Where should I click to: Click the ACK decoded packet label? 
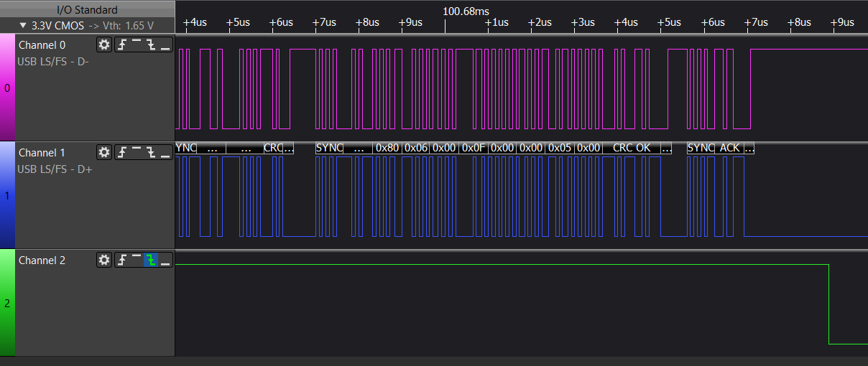pyautogui.click(x=729, y=148)
